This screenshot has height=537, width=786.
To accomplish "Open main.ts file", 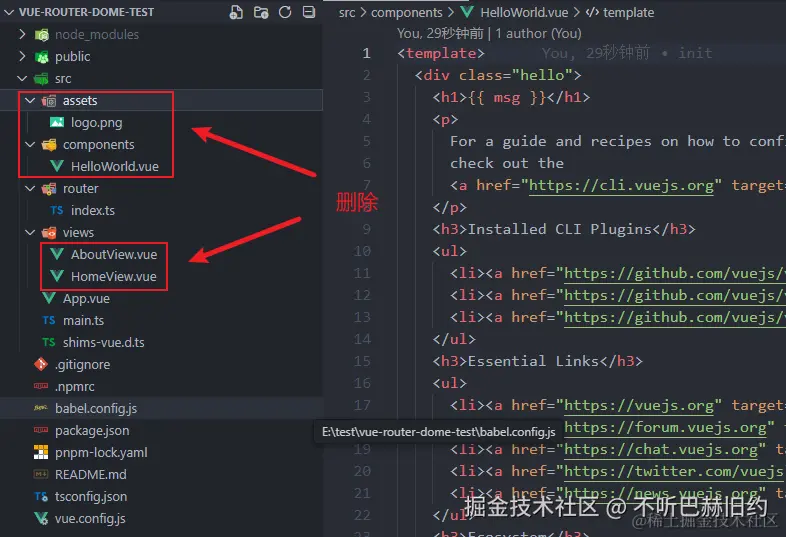I will pos(84,320).
